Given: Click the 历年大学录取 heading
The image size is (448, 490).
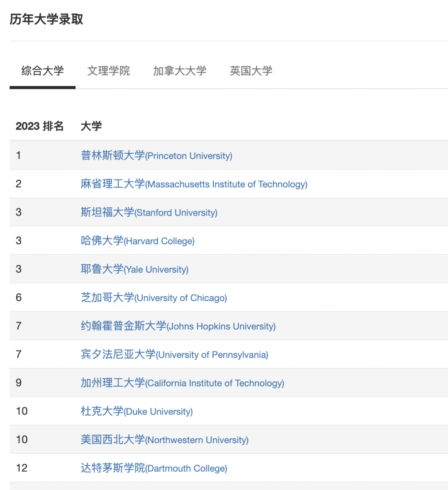Looking at the screenshot, I should [46, 20].
